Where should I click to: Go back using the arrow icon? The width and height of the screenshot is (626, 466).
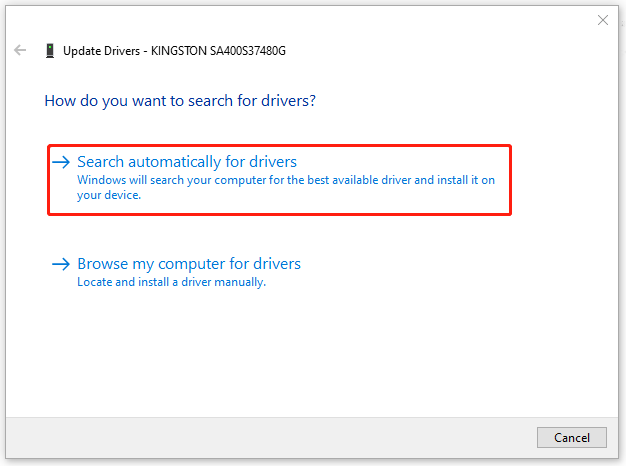tap(20, 50)
